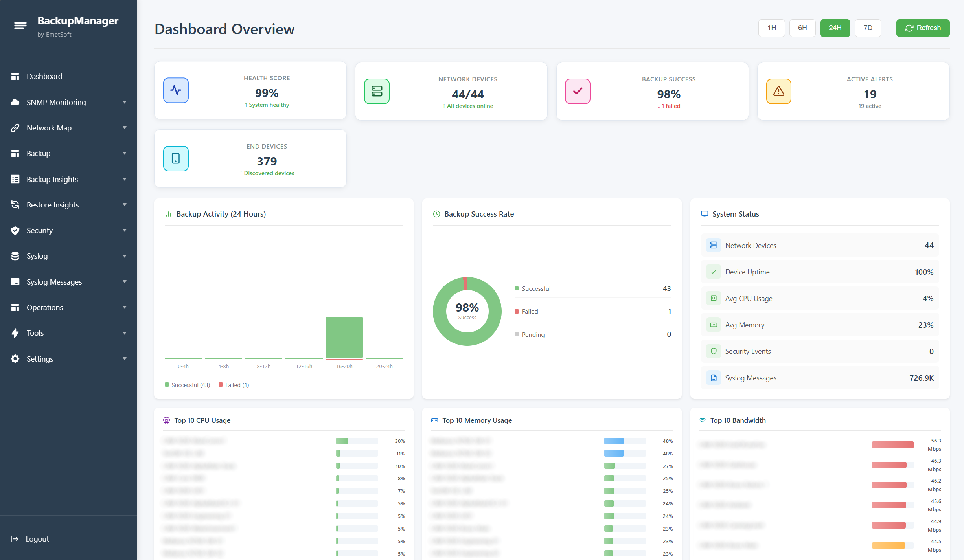Click the BackupManager title

[x=78, y=21]
